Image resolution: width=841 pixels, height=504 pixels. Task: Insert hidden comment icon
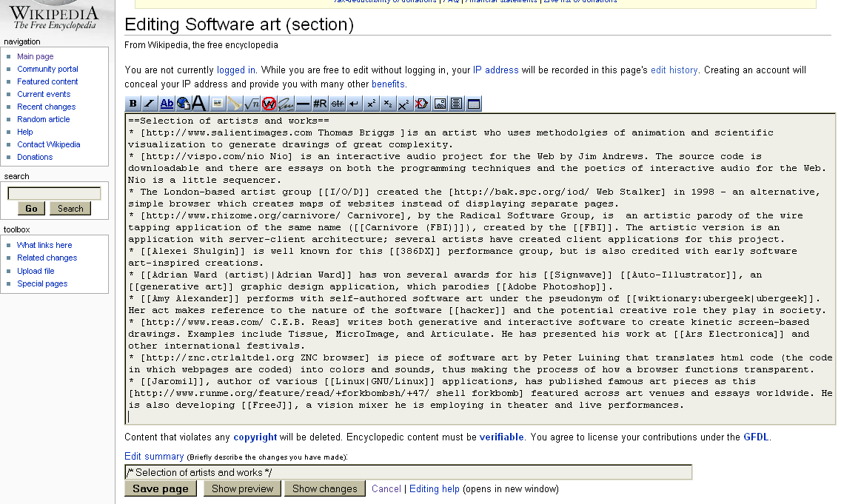point(421,104)
